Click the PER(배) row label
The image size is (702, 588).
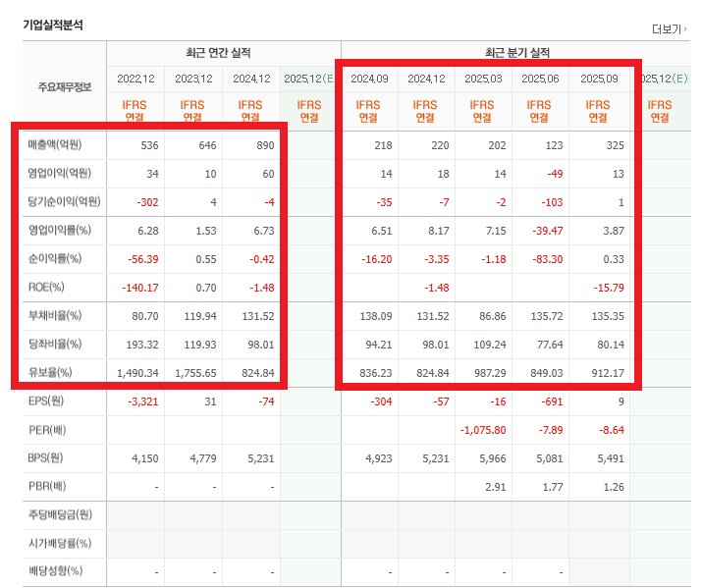(49, 429)
